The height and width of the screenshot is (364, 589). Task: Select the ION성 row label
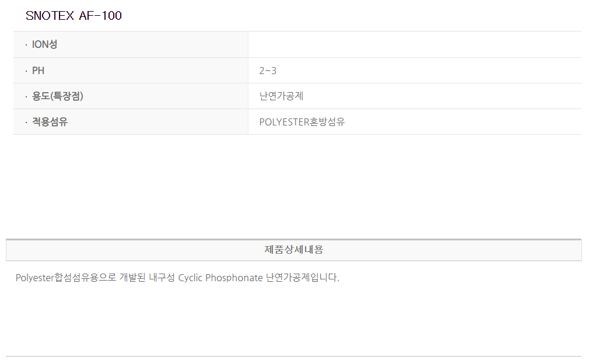pos(44,44)
